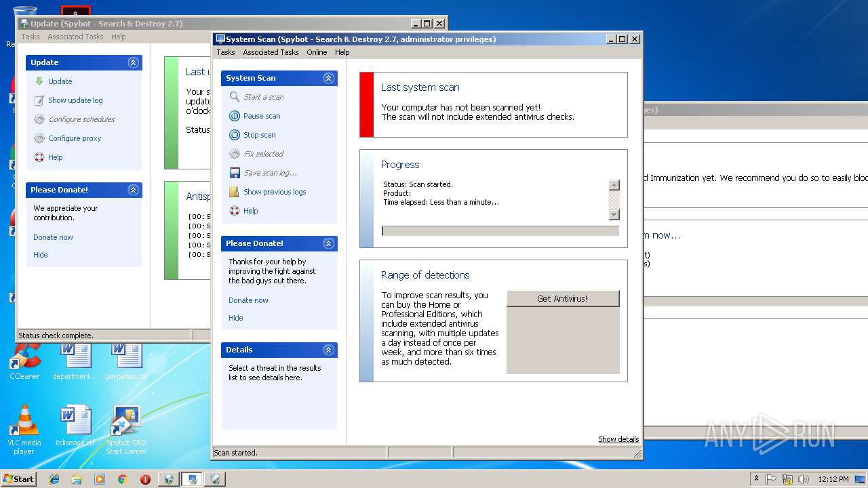Click the green Update arrow icon in Update window
The height and width of the screenshot is (488, 868).
coord(39,81)
